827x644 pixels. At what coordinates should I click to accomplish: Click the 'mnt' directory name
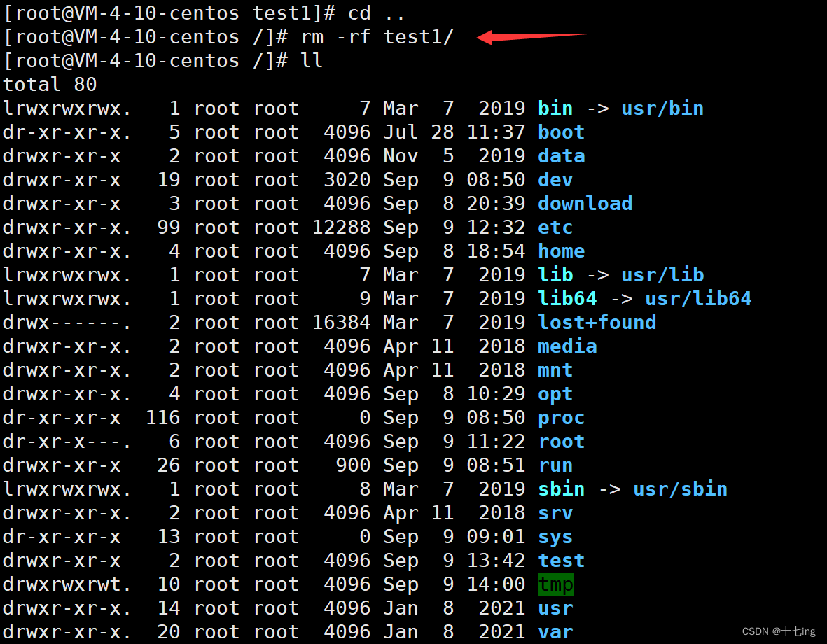pos(555,370)
